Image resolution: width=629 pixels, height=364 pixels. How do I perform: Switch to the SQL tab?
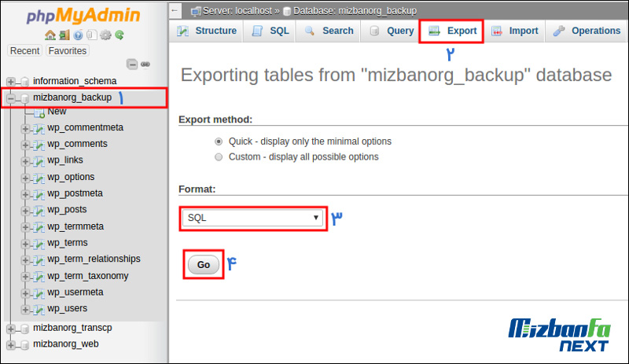270,31
